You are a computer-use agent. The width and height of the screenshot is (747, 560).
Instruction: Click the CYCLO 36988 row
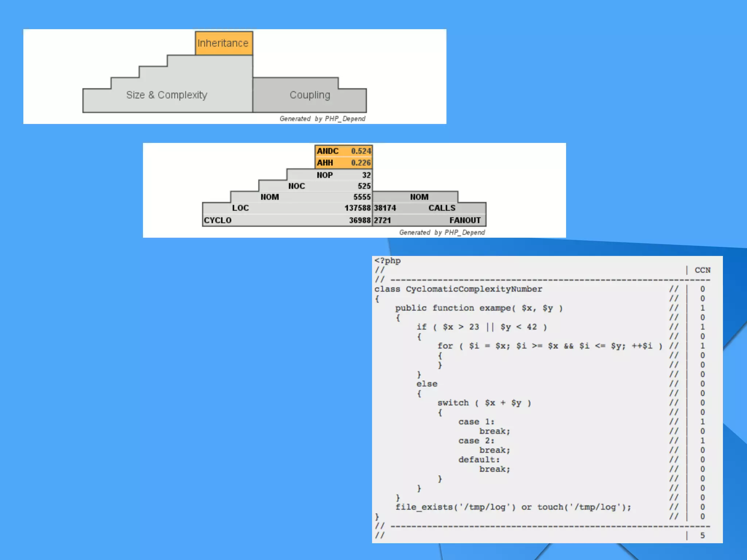pos(287,220)
